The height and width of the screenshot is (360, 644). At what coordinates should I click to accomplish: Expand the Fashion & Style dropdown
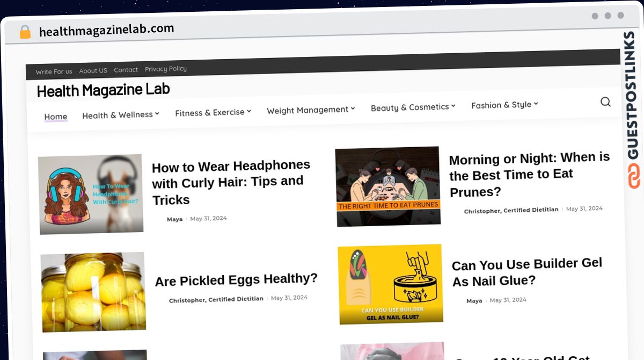tap(504, 105)
